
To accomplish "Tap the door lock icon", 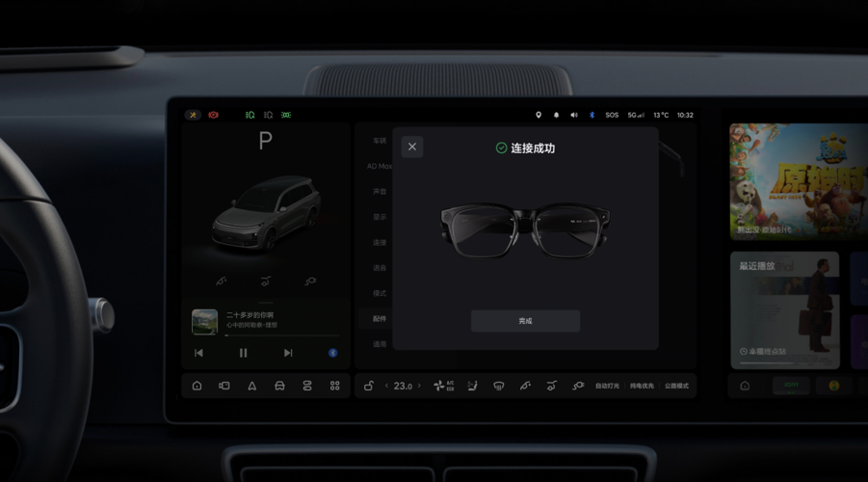I will pos(368,386).
